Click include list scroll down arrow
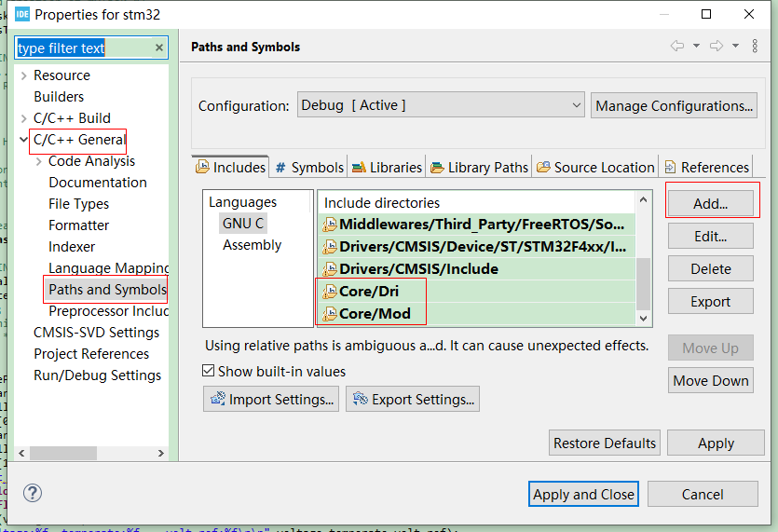Viewport: 778px width, 532px height. click(643, 318)
